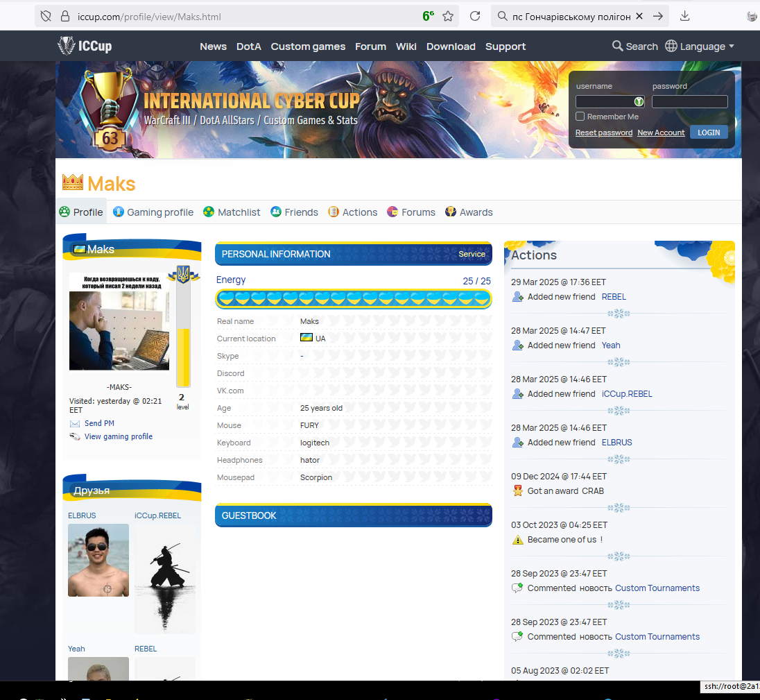Click the Ukrainian flag icon beside UA
The width and height of the screenshot is (760, 700).
(x=306, y=337)
